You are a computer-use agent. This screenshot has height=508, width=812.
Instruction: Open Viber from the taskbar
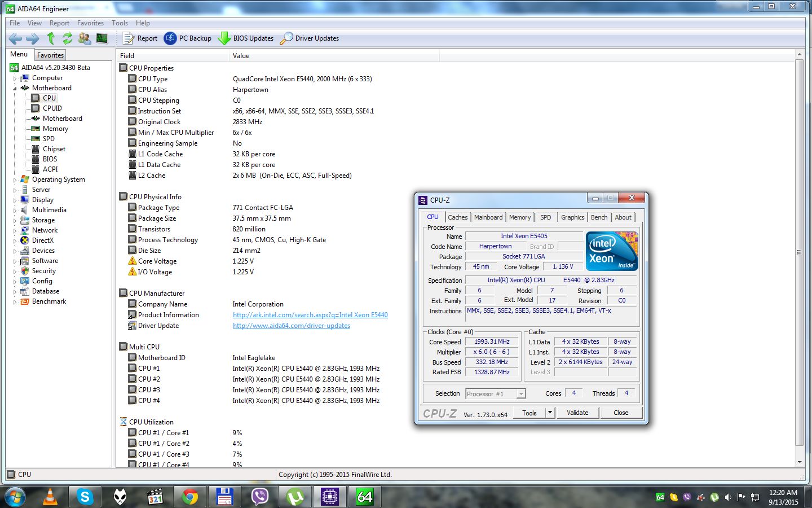[260, 497]
